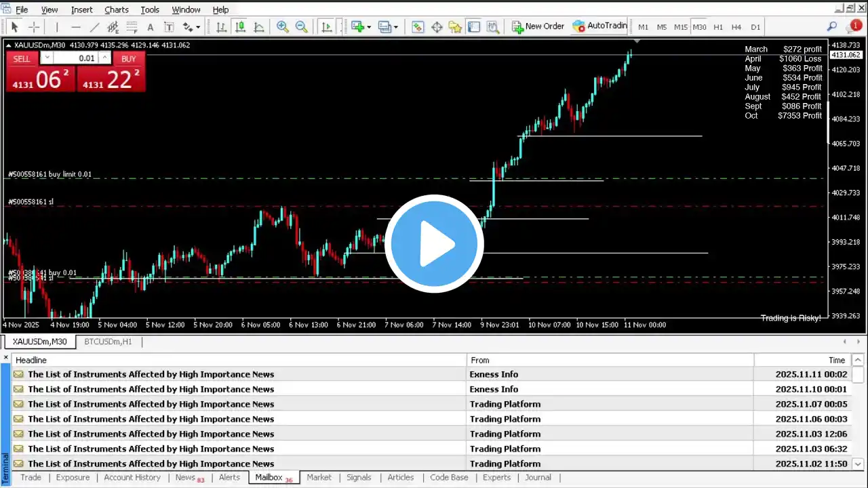Select the M30 timeframe
The image size is (868, 488).
tap(699, 27)
